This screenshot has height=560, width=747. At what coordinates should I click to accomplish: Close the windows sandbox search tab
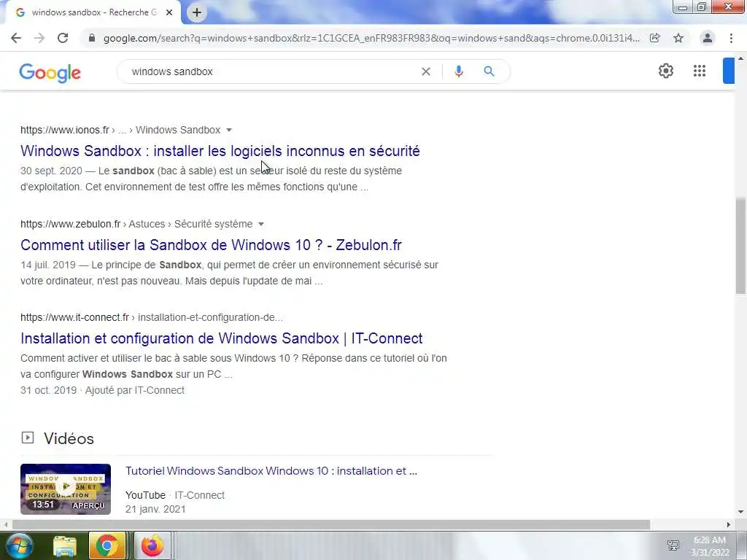[169, 12]
